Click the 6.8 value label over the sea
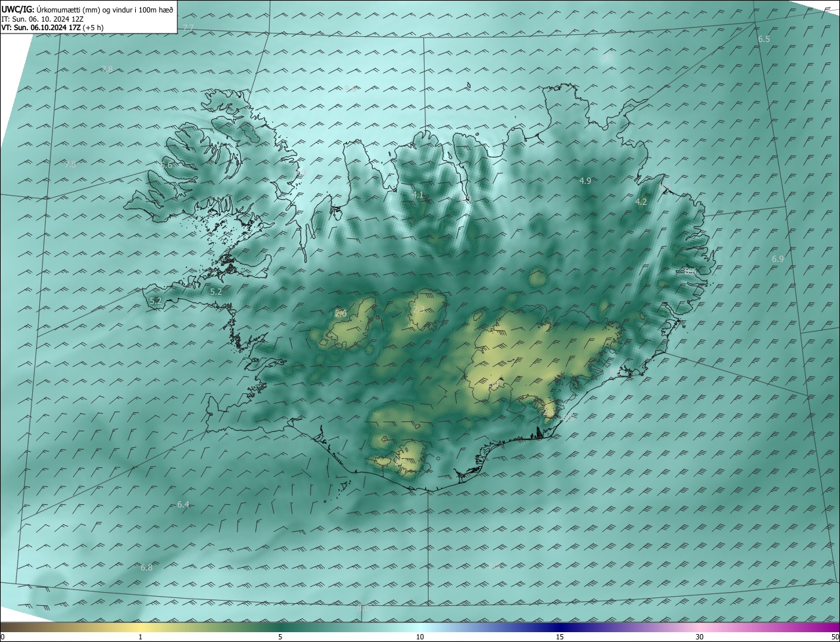 146,567
